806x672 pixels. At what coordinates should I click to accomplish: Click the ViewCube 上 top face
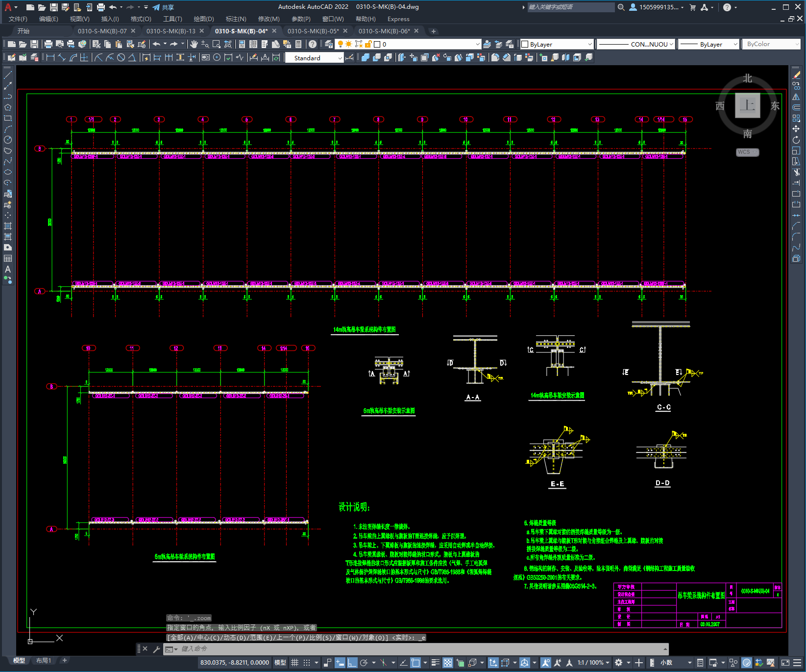[x=747, y=105]
